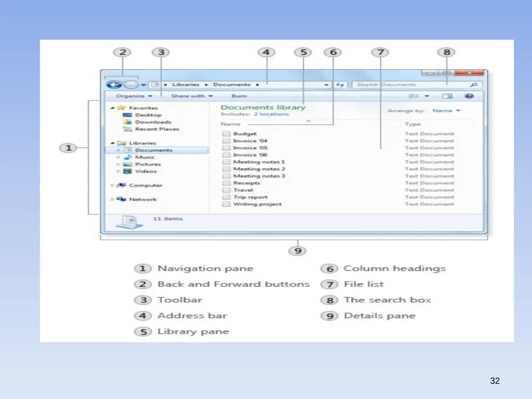This screenshot has height=399, width=532.
Task: Click the Travel file icon
Action: [227, 190]
